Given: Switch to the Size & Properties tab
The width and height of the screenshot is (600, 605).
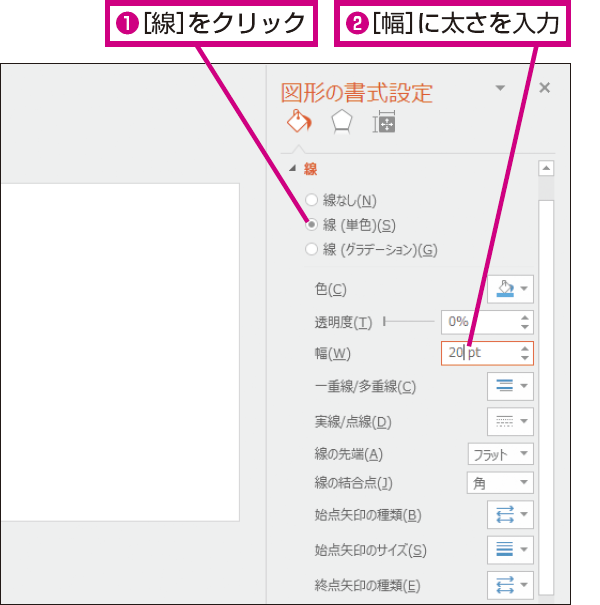Looking at the screenshot, I should click(x=384, y=122).
